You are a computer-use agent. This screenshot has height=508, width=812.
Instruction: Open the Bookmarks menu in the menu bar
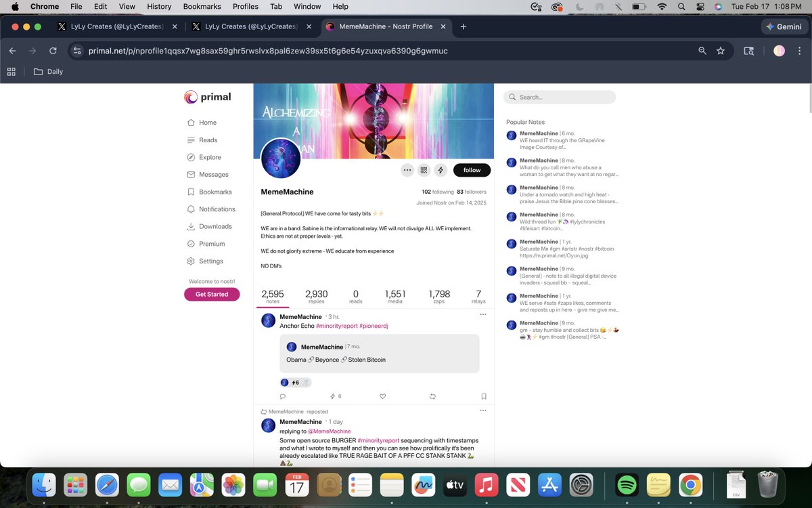(202, 6)
